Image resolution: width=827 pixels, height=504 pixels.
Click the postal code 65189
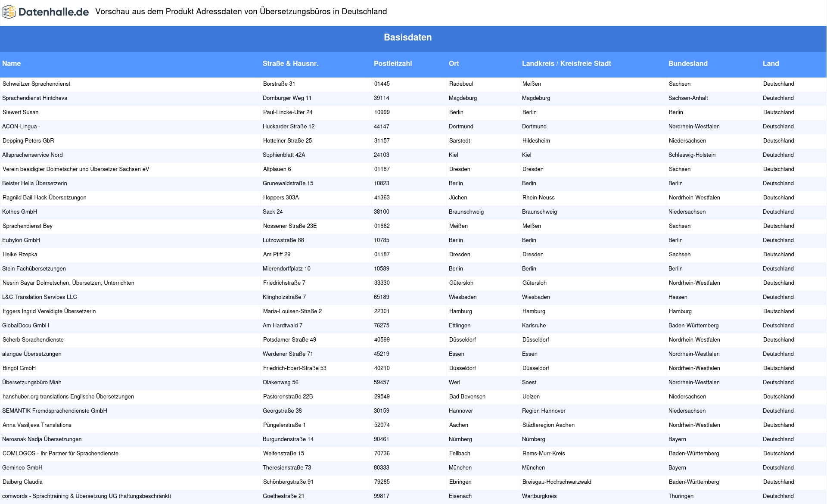(382, 297)
